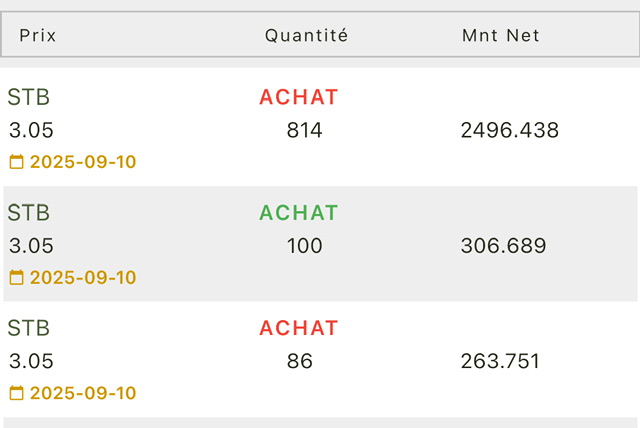Open the STB stock name in the gray row

[29, 213]
